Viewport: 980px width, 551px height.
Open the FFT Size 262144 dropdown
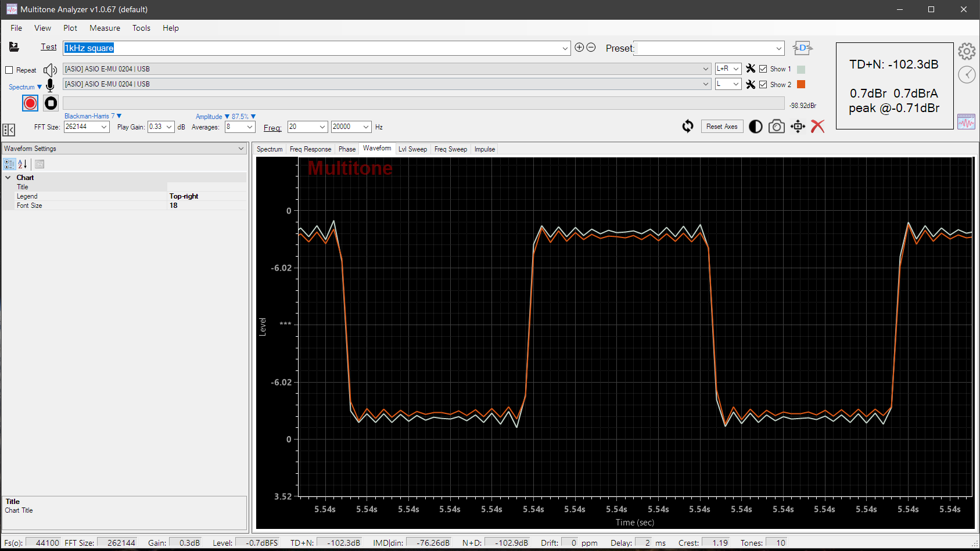click(x=104, y=127)
